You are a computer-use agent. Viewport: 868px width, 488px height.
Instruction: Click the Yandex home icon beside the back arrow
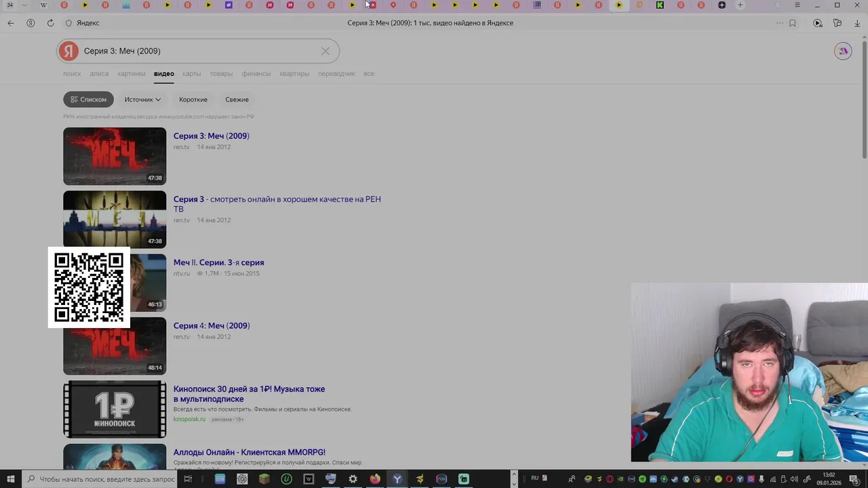click(31, 23)
